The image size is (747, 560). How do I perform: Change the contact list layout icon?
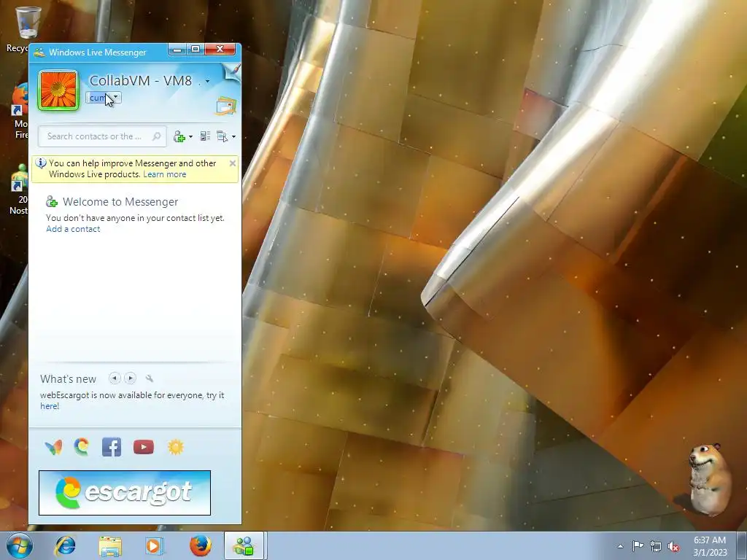tap(205, 136)
